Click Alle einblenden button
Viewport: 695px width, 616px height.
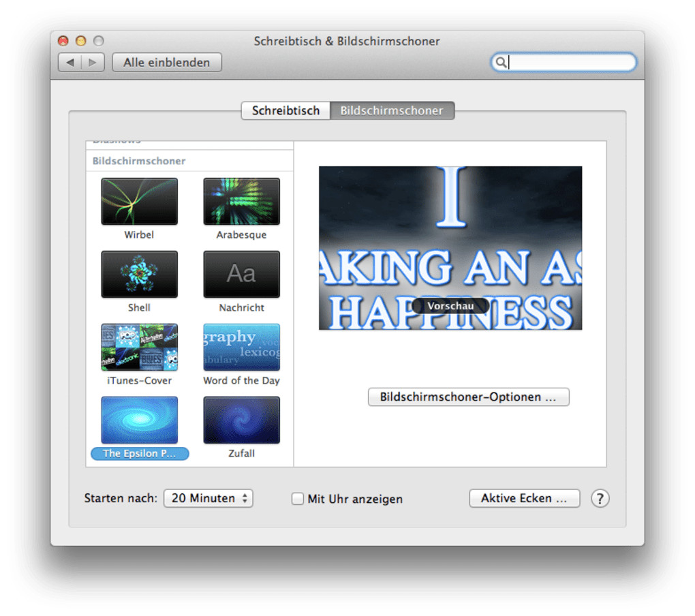click(167, 63)
